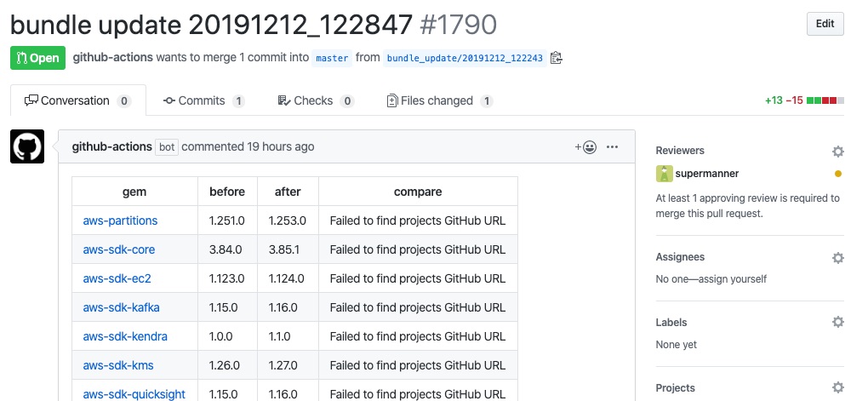
Task: Click the 1.253.0 after version cell
Action: coord(288,221)
